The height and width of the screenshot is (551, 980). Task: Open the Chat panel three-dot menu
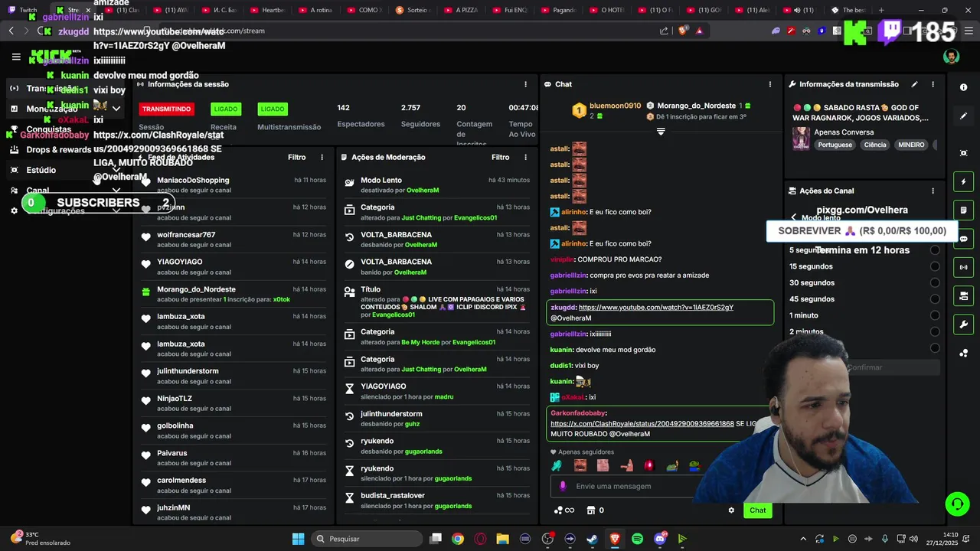[x=770, y=84]
